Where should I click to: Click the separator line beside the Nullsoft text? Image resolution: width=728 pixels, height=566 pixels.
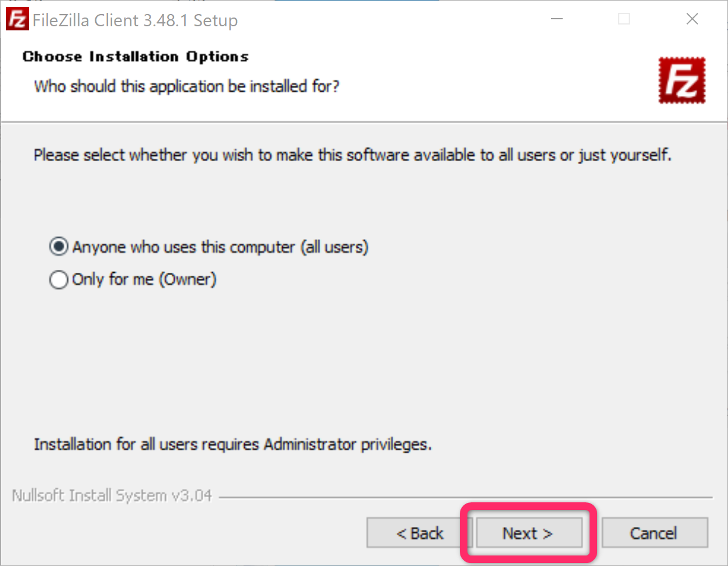(x=465, y=498)
